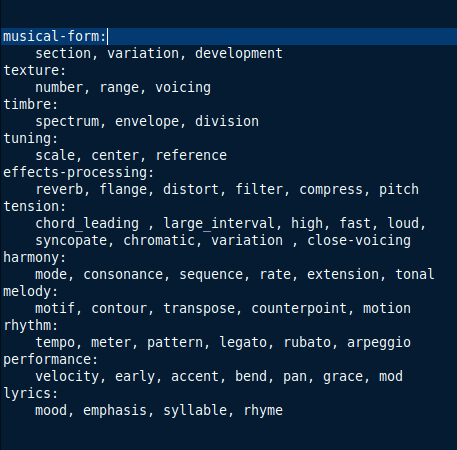This screenshot has width=457, height=450.
Task: Place cursor on effects-processing heading
Action: (x=79, y=173)
